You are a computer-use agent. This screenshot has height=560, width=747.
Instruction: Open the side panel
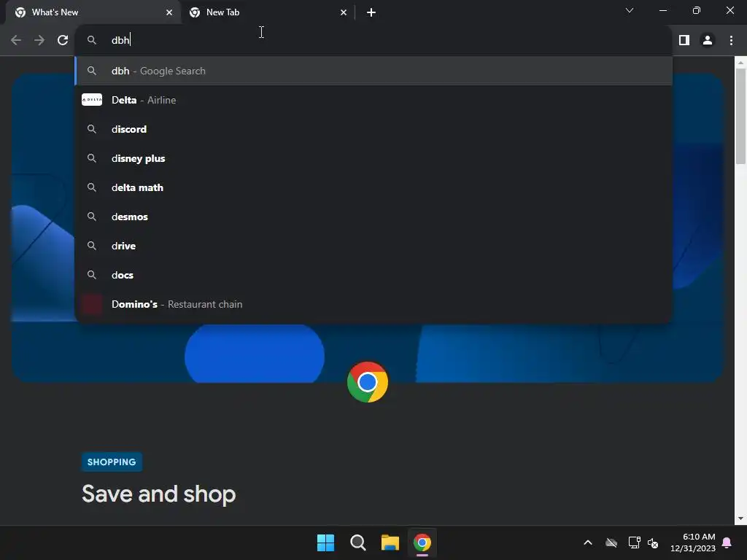point(684,41)
